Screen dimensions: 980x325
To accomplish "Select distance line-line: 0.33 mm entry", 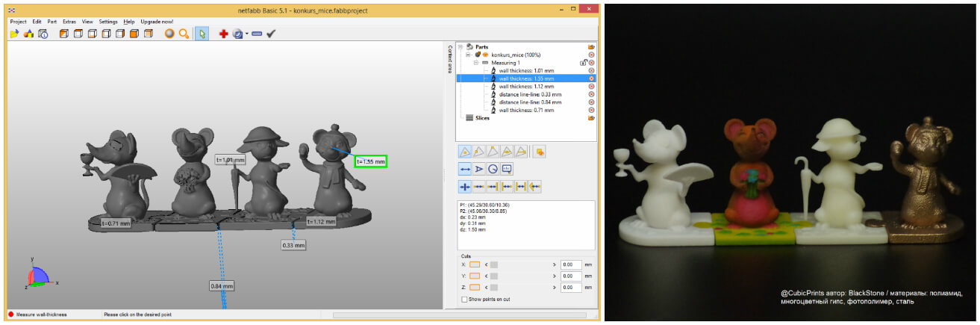I will tap(530, 94).
